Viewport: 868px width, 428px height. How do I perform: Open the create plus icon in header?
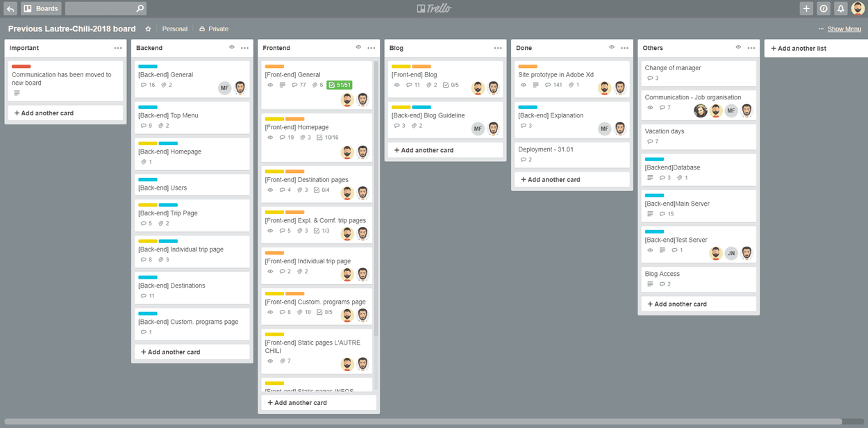(x=806, y=8)
